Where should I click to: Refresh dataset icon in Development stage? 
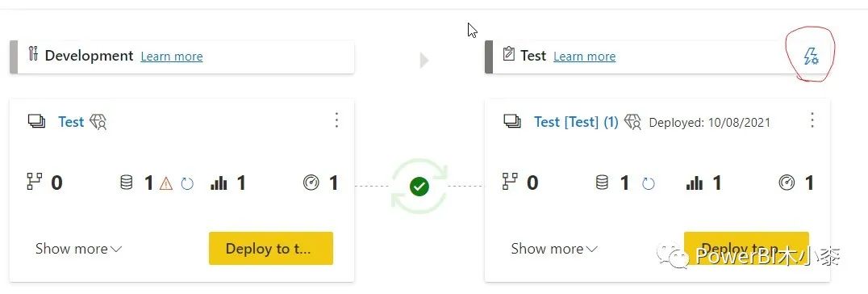[x=187, y=183]
